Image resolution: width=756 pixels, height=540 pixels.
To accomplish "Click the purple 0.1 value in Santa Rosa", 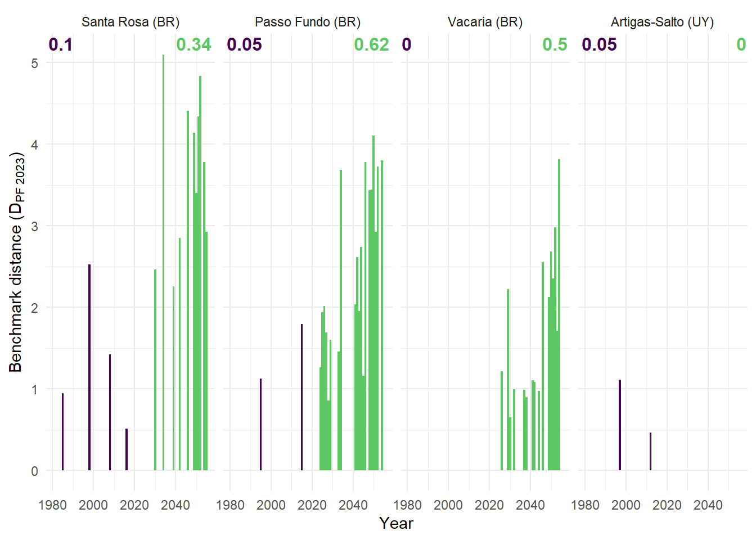I will pyautogui.click(x=60, y=44).
